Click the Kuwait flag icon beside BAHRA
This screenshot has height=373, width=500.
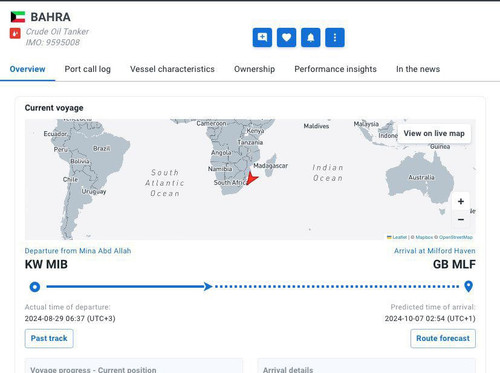pyautogui.click(x=18, y=17)
